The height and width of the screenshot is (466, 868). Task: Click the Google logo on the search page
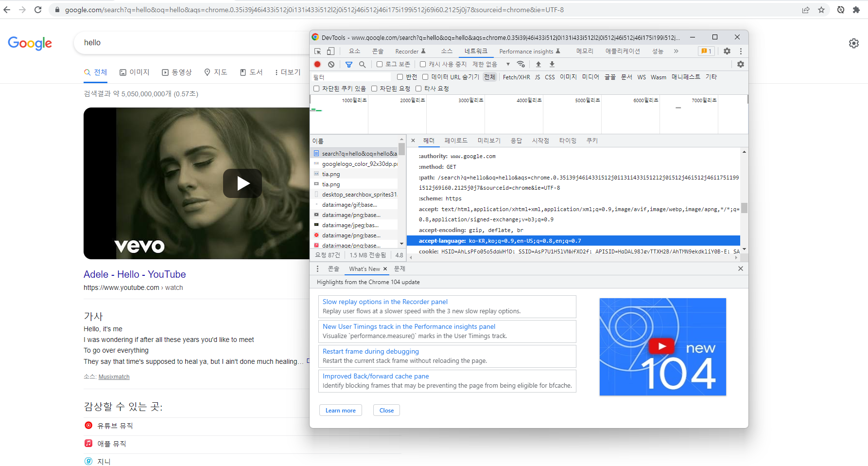click(30, 43)
